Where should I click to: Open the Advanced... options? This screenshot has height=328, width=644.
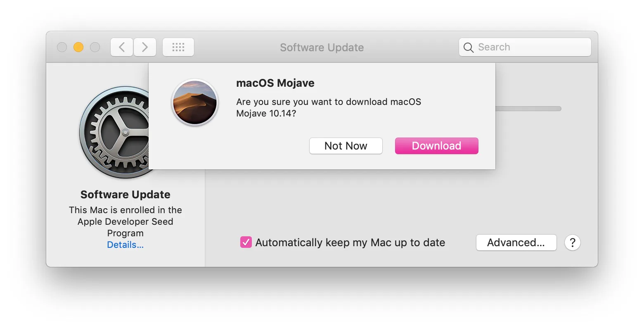click(516, 242)
